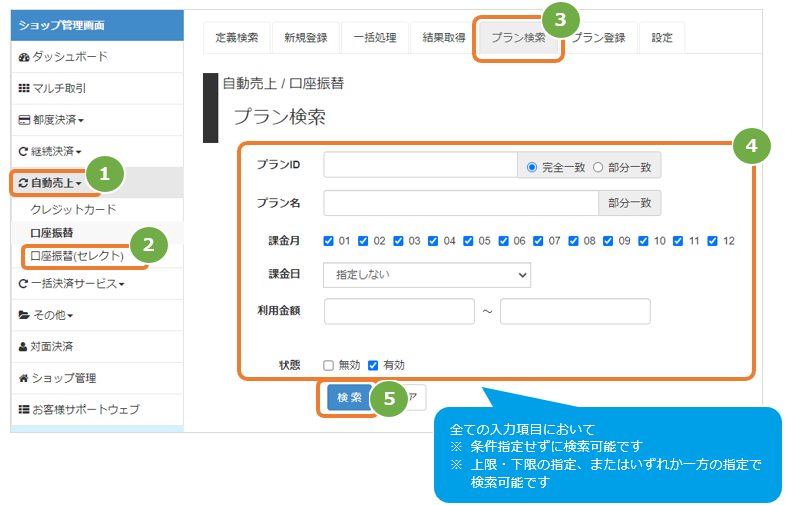Check the 無効 status checkbox
This screenshot has width=785, height=505.
(328, 365)
